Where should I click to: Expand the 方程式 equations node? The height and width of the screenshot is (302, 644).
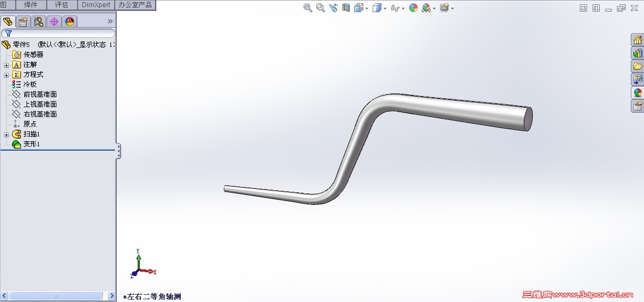6,75
